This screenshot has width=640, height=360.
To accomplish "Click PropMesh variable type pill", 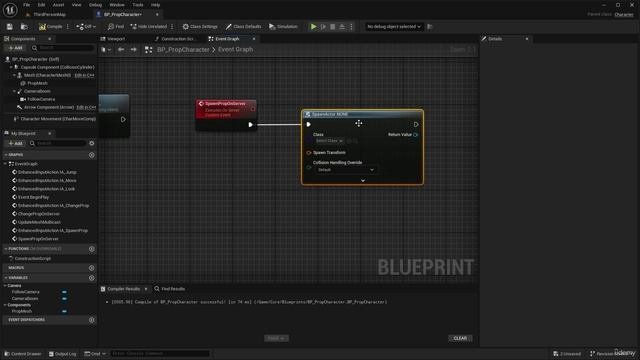I will tap(64, 311).
